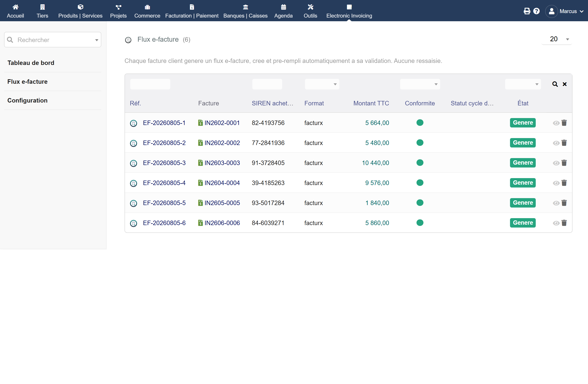The width and height of the screenshot is (588, 384).
Task: Click the Accueil home icon
Action: pyautogui.click(x=15, y=7)
